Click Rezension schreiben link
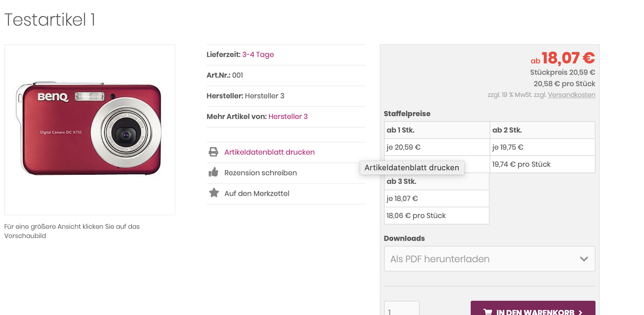 coord(260,173)
